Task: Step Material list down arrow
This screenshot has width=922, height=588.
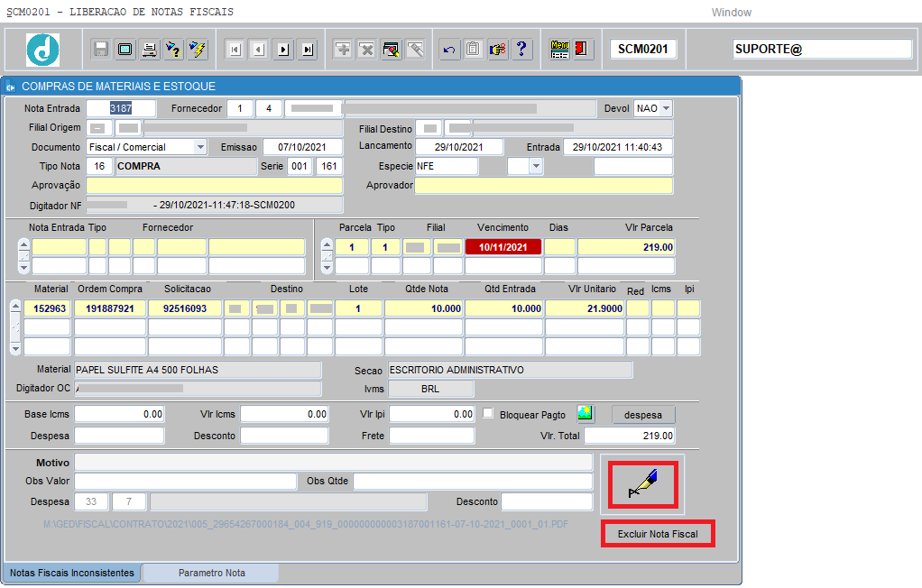Action: (16, 349)
